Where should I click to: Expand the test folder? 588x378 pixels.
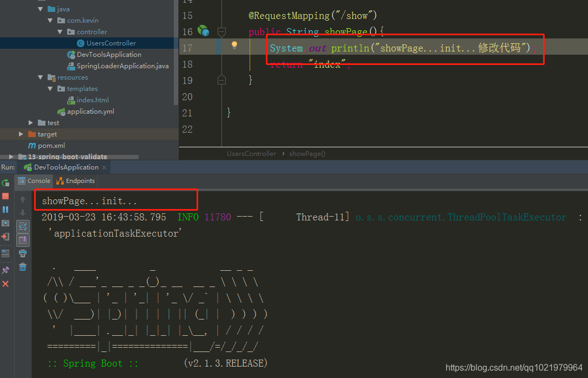coord(31,122)
